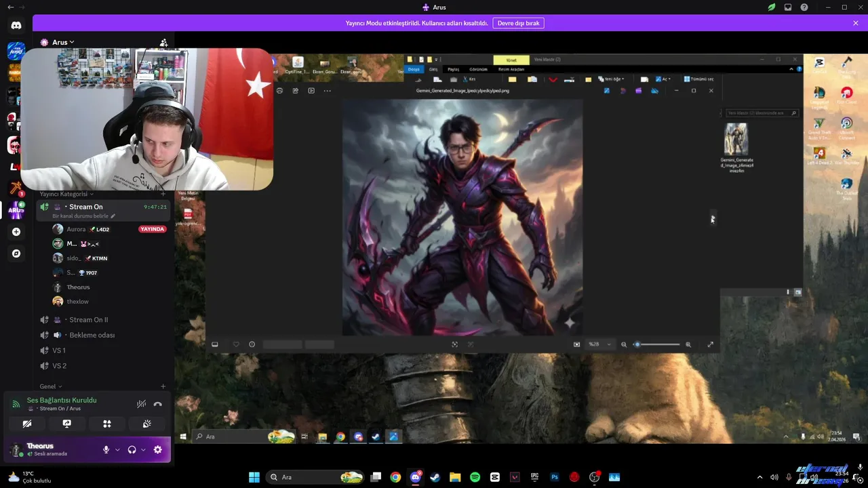
Task: Collapse the Yayıncı Kategorisi category
Action: (x=66, y=194)
